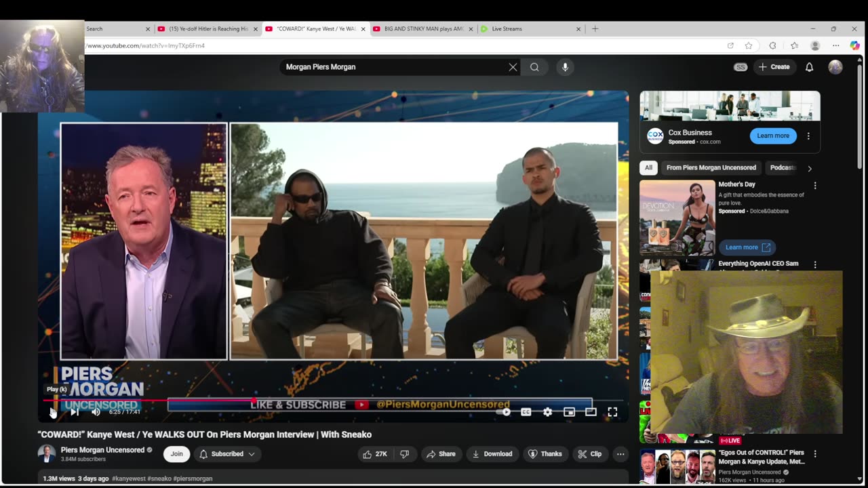The image size is (868, 488).
Task: Open page in app from address bar
Action: pos(730,45)
